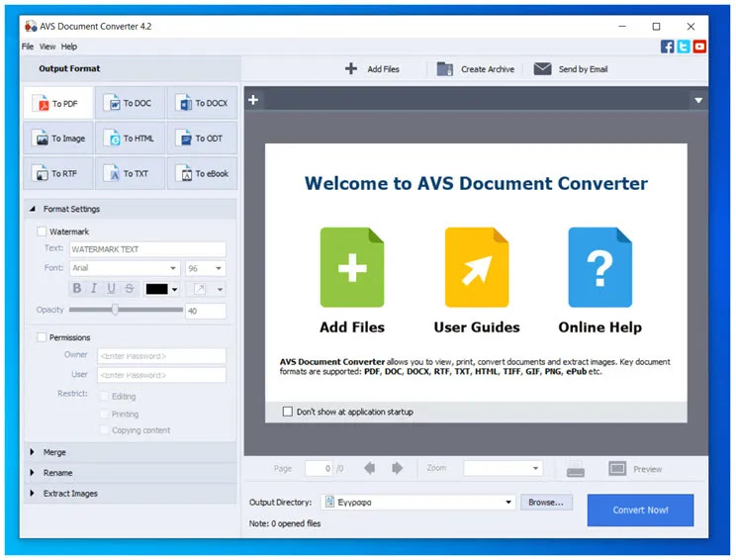Check the Copying content restriction box
736x560 pixels.
[x=104, y=430]
